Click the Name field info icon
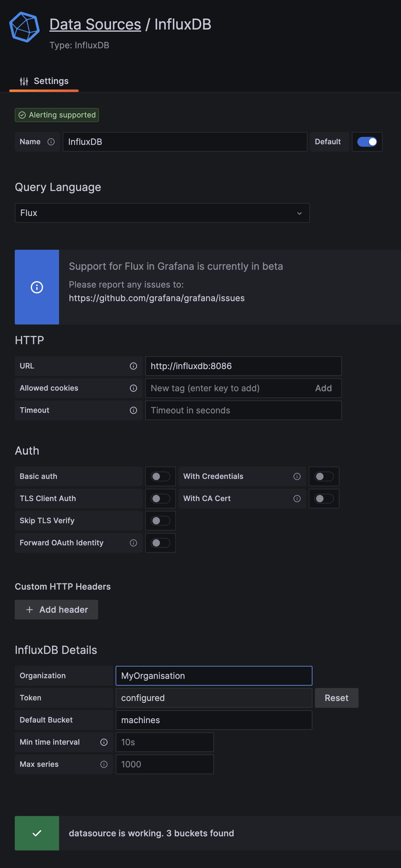This screenshot has height=868, width=401. (51, 142)
